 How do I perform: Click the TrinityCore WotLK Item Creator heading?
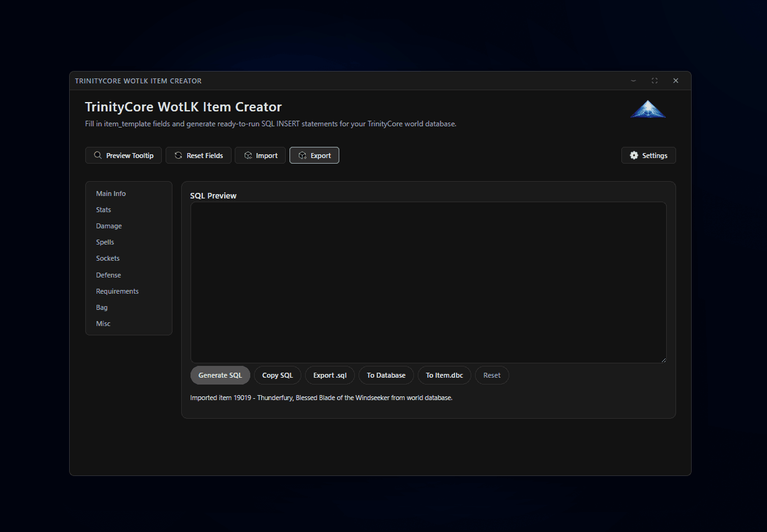(x=184, y=107)
